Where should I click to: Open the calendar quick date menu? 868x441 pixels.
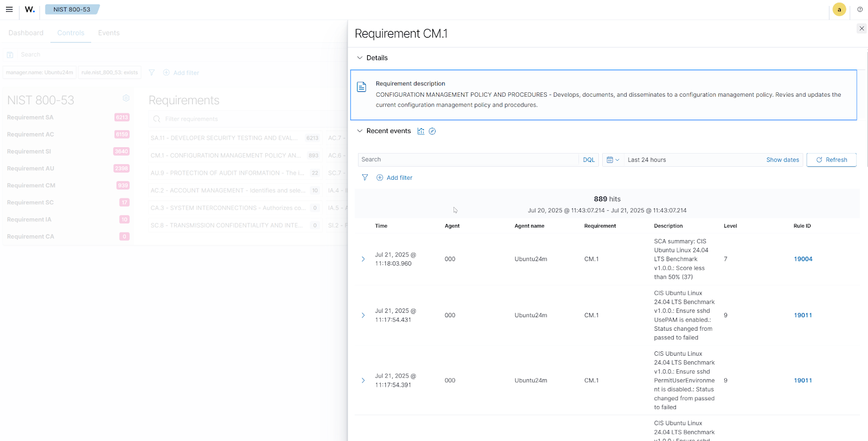tap(612, 160)
